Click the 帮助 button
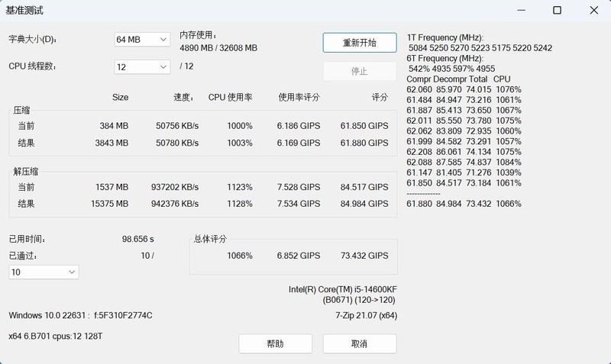 [x=276, y=343]
